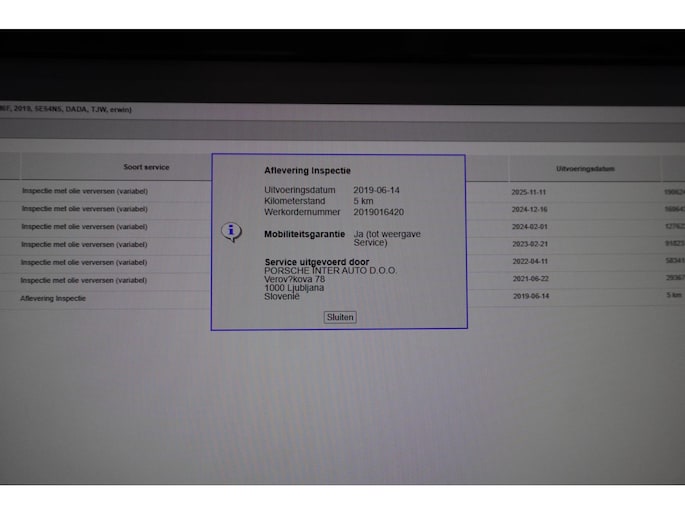This screenshot has width=685, height=514.
Task: Click the Soort service column header
Action: [146, 167]
